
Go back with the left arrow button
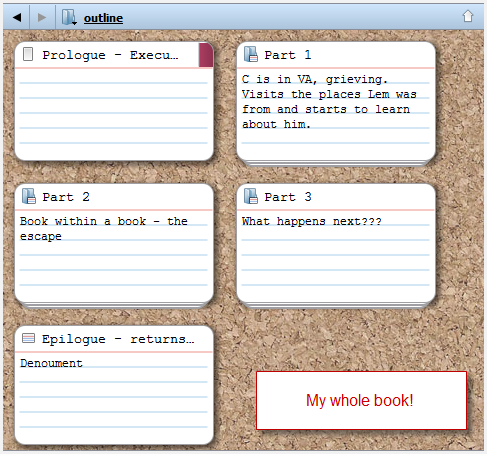click(x=17, y=17)
